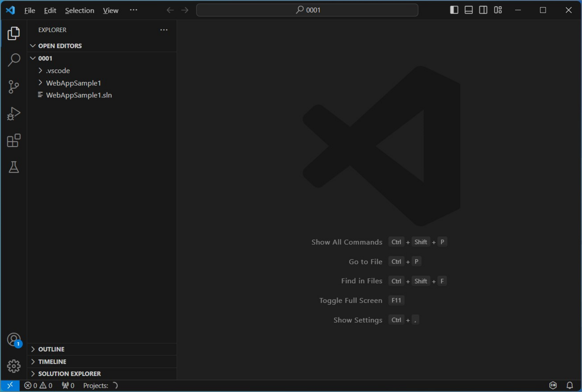Expand the WebAppSample1 folder
Viewport: 582px width, 392px height.
click(x=102, y=83)
